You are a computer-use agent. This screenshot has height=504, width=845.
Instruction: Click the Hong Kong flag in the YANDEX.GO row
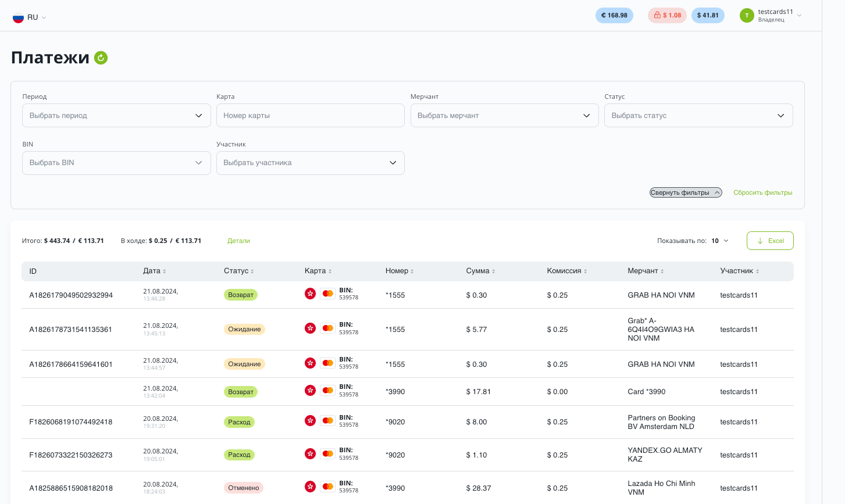(311, 453)
